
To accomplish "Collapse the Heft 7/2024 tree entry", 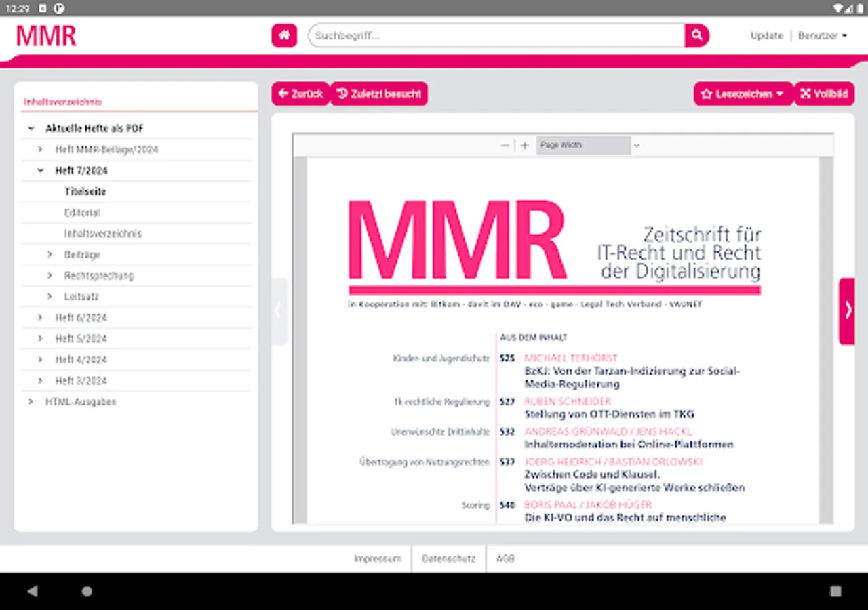I will 40,170.
